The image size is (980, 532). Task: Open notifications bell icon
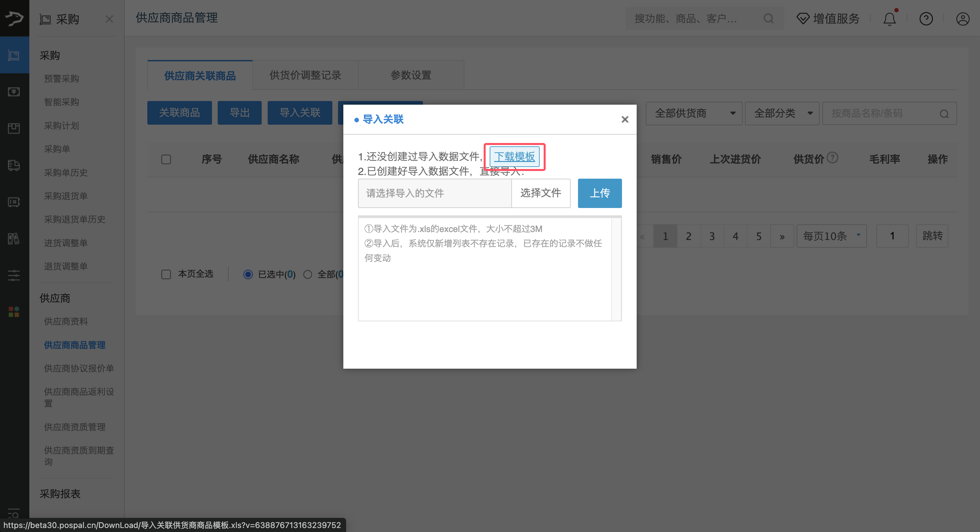pyautogui.click(x=889, y=18)
